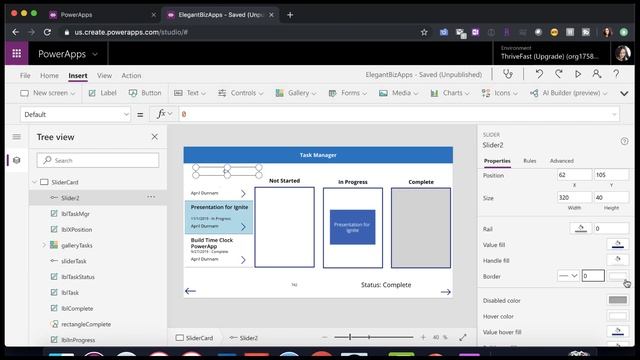This screenshot has height=360, width=640.
Task: Zoom in with the plus icon
Action: click(x=423, y=337)
